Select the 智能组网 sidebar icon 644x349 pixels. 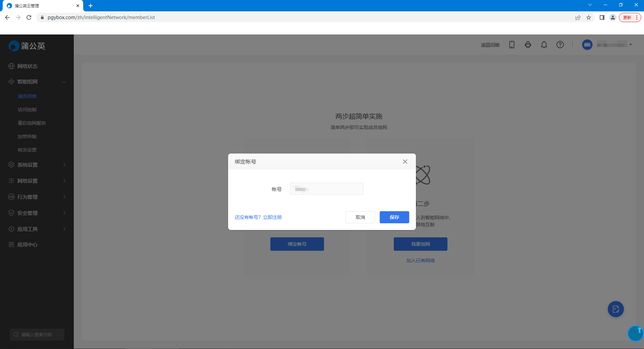pyautogui.click(x=11, y=81)
